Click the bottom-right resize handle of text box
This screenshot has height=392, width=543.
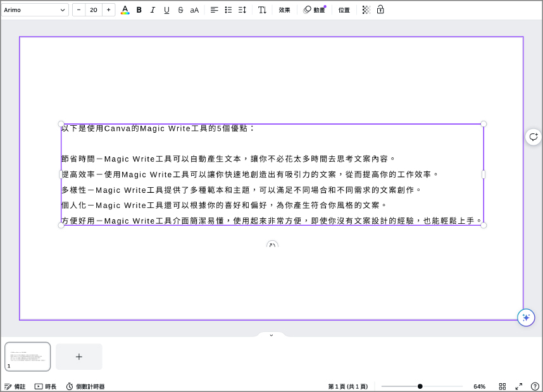click(x=484, y=225)
